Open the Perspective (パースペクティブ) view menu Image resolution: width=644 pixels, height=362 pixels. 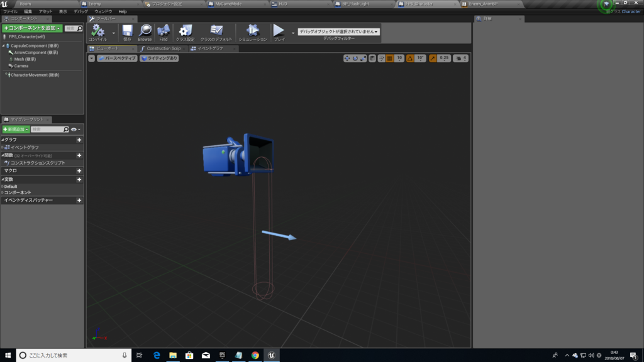(118, 58)
